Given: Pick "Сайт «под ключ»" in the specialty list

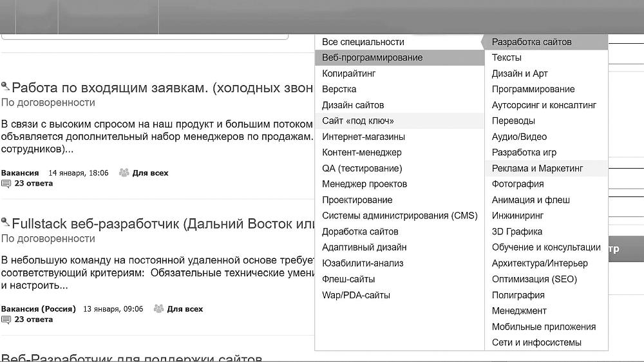Looking at the screenshot, I should click(x=358, y=121).
